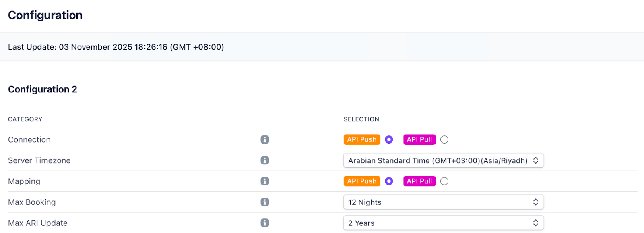This screenshot has height=233, width=644.
Task: Click the magenta API Pull badge in Connection row
Action: (x=419, y=139)
